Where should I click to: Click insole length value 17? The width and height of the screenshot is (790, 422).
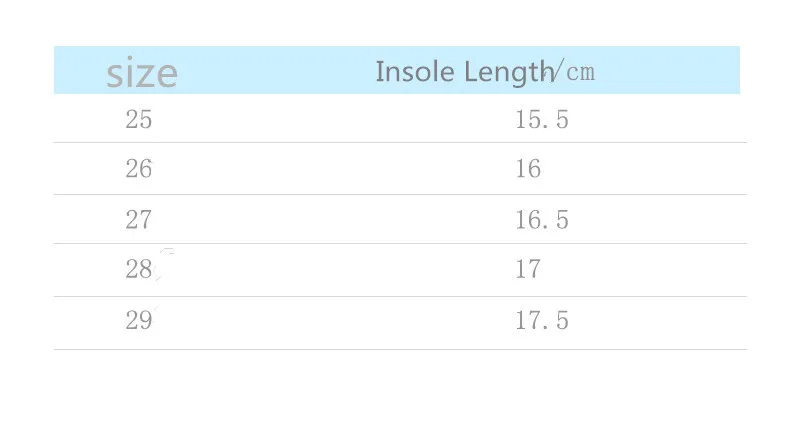528,269
